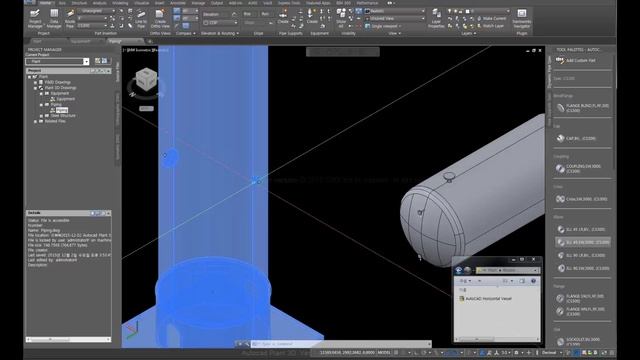Expand the Elevation & Routing panel
The image size is (640, 360).
pyautogui.click(x=220, y=33)
